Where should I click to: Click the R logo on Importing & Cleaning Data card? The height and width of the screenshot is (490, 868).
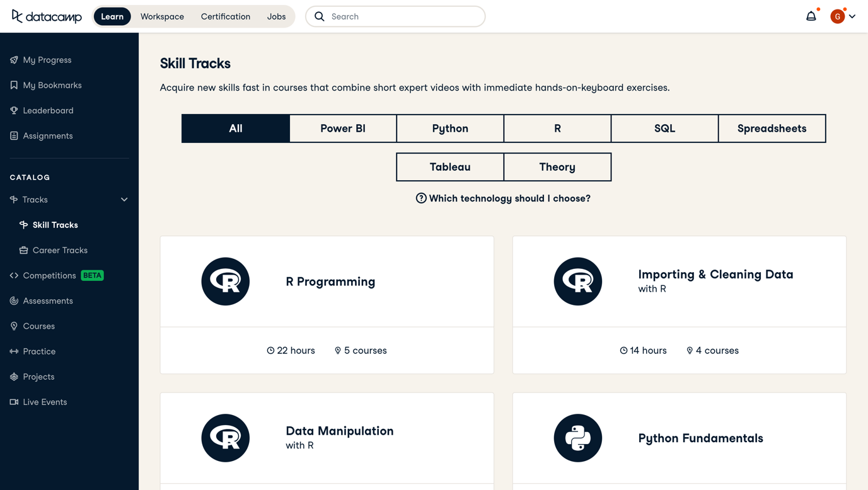578,282
